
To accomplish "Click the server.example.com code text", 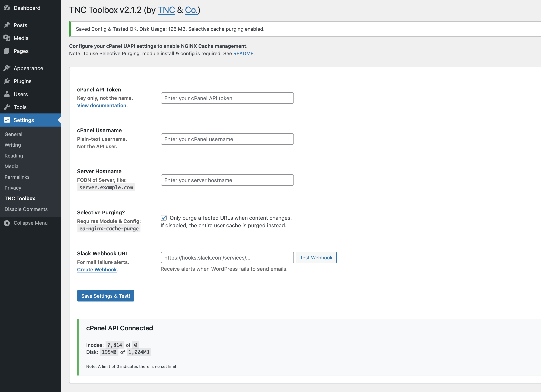I will 106,187.
